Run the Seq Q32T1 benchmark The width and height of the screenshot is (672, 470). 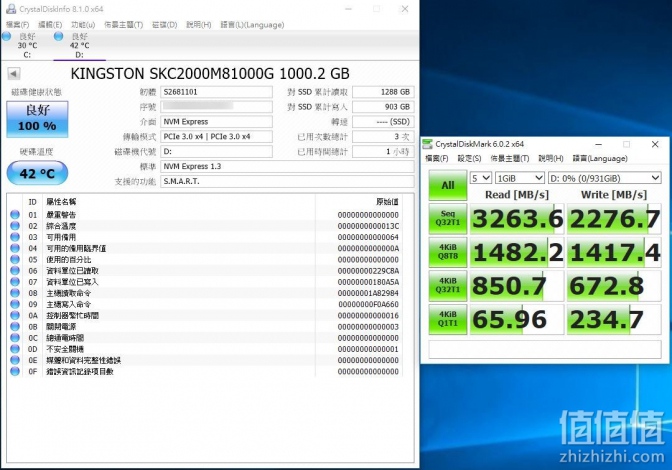[x=448, y=219]
